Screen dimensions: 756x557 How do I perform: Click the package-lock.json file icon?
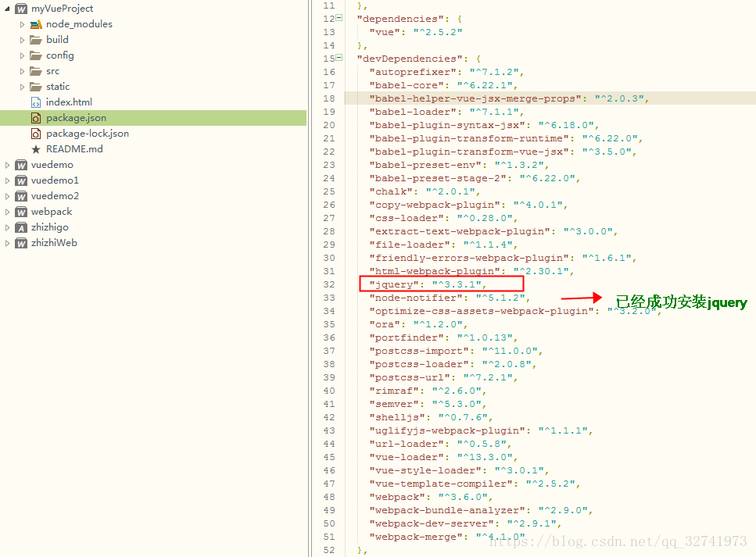36,134
